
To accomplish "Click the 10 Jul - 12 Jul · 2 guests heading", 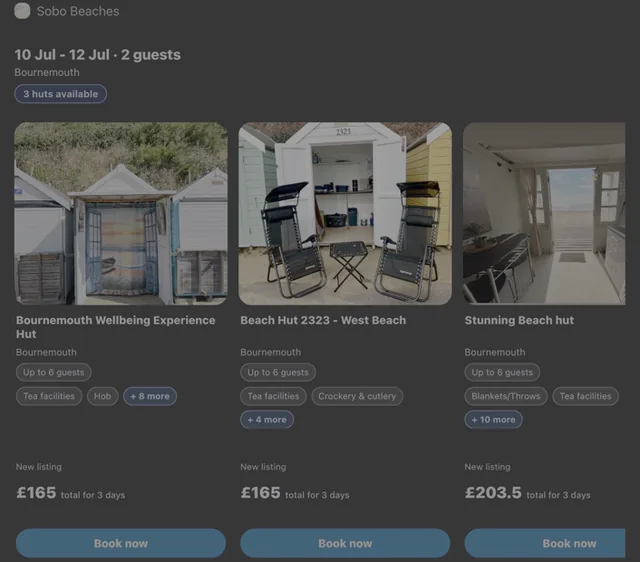I will pos(98,55).
